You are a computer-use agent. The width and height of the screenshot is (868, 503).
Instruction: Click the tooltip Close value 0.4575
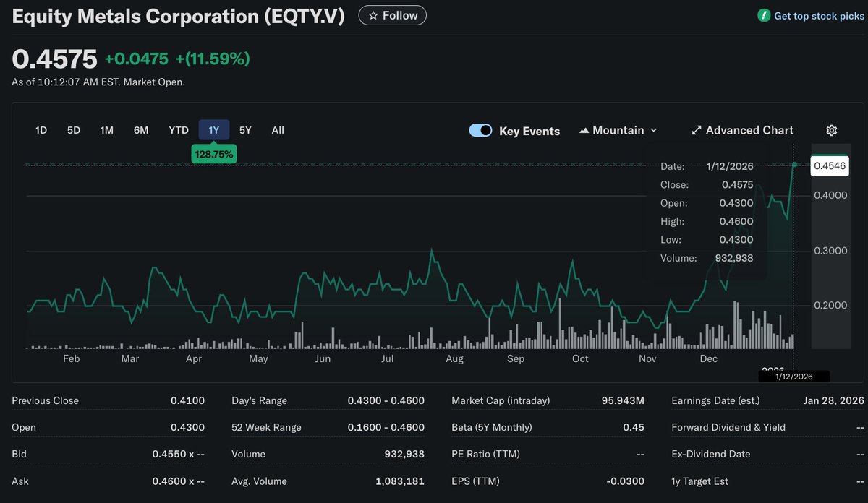click(x=737, y=184)
